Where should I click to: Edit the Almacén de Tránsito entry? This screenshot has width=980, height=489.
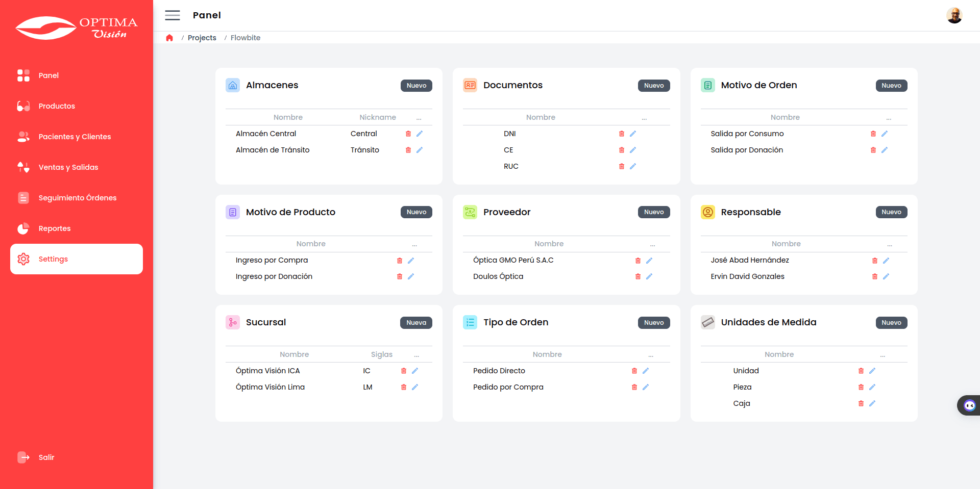point(420,150)
